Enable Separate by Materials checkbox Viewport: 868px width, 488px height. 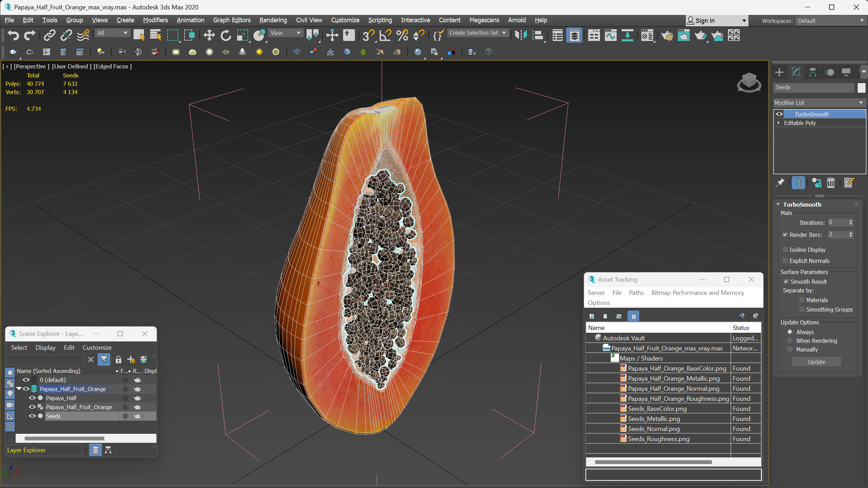click(x=802, y=300)
